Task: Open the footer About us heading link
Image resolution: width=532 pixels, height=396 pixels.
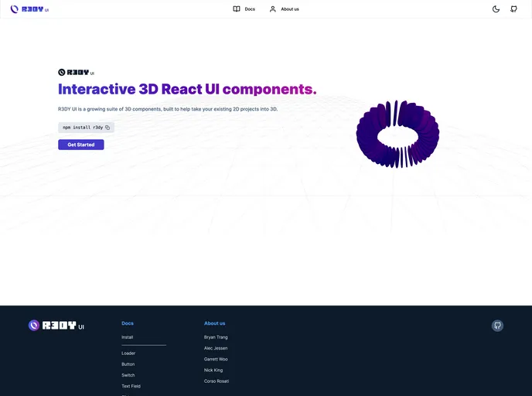Action: point(214,323)
